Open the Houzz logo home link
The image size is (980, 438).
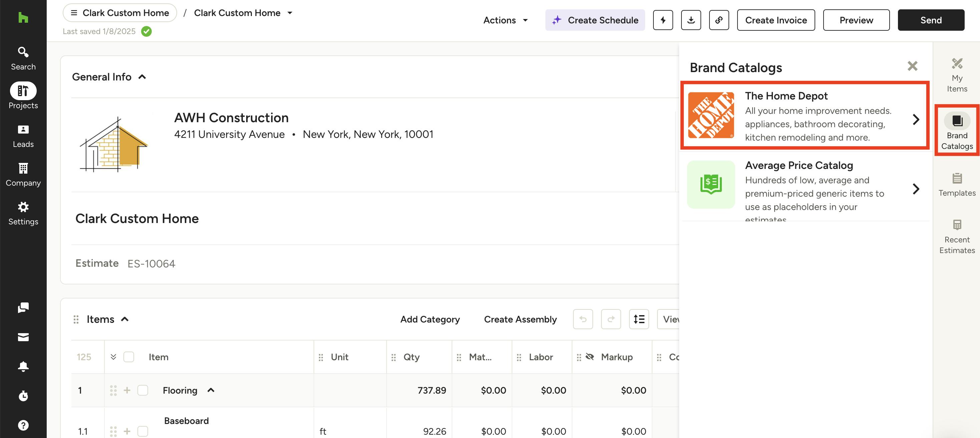[23, 17]
